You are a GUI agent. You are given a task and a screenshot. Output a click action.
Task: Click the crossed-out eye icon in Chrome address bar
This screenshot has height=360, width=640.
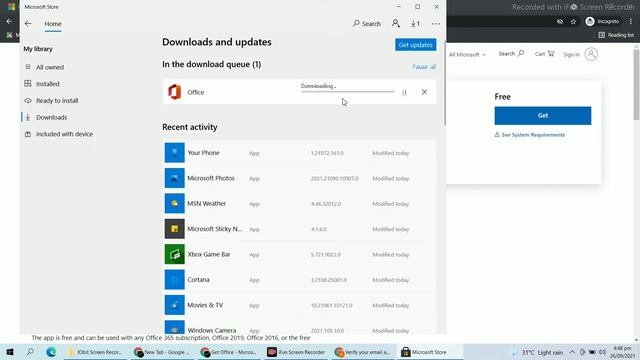pyautogui.click(x=560, y=21)
